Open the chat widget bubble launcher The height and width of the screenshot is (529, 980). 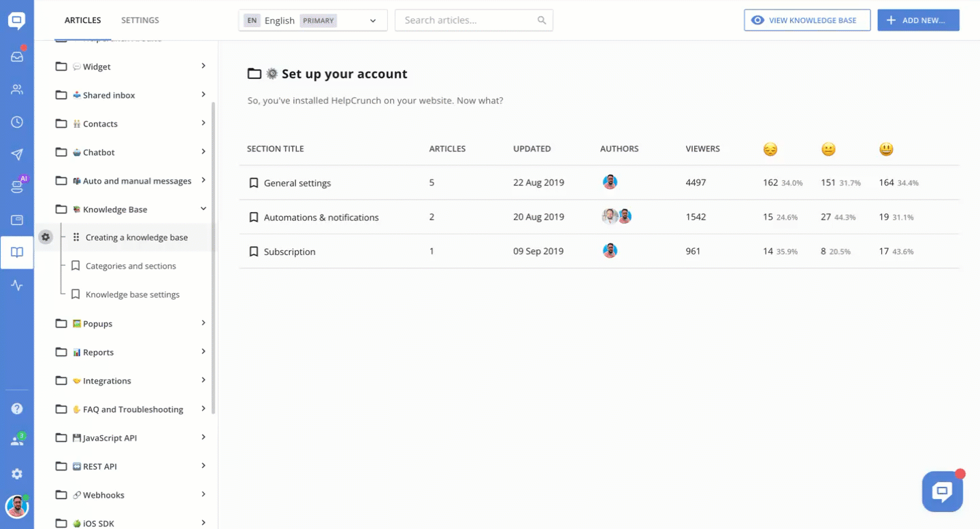942,491
